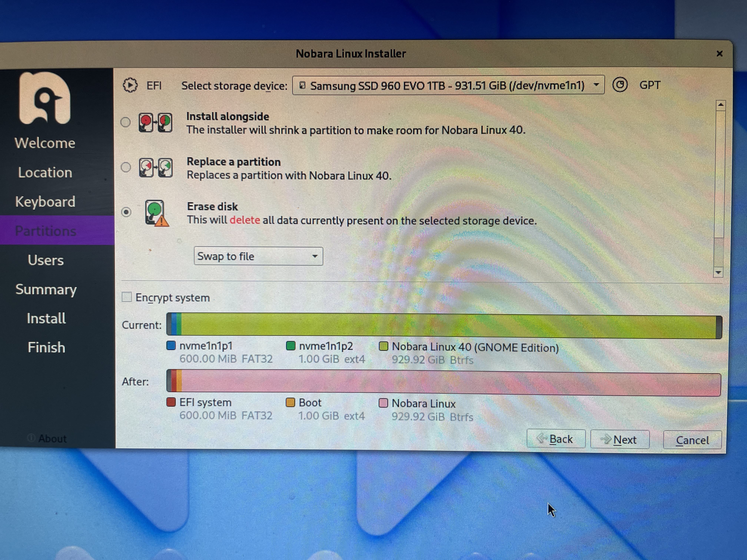The width and height of the screenshot is (747, 560).
Task: Click the pink Nobara Linux legend swatch
Action: [383, 403]
